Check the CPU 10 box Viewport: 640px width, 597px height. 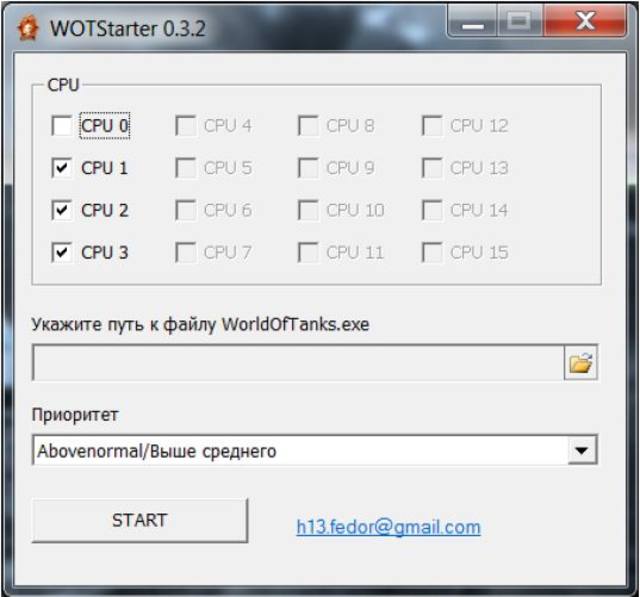point(308,210)
